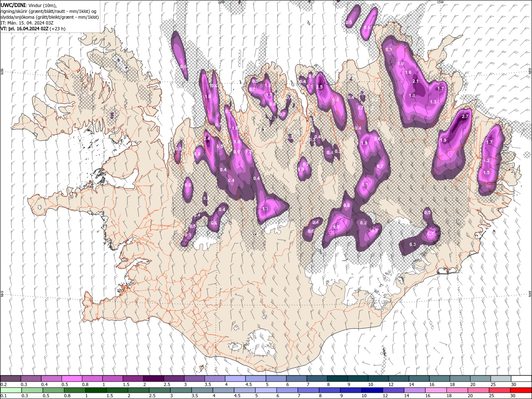Screen dimensions: 532x399
Task: Click the 2.4 precipitation value on map
Action: [x=207, y=139]
